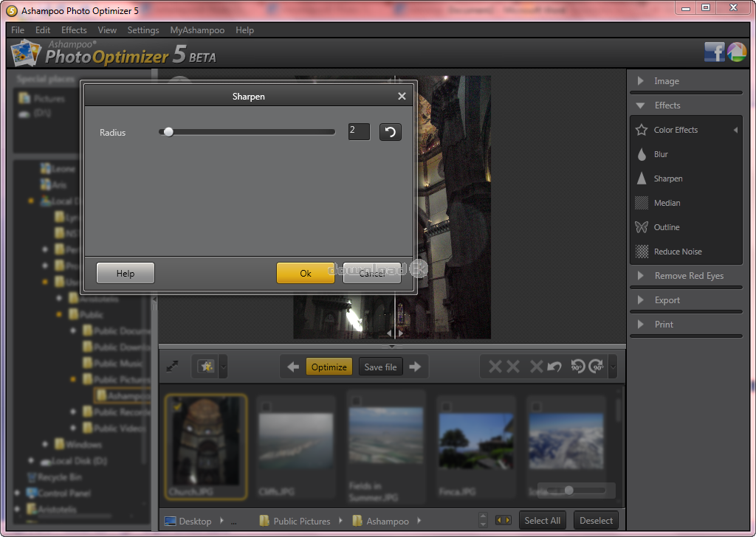
Task: Reset the Radius value with the undo arrow
Action: click(x=390, y=132)
